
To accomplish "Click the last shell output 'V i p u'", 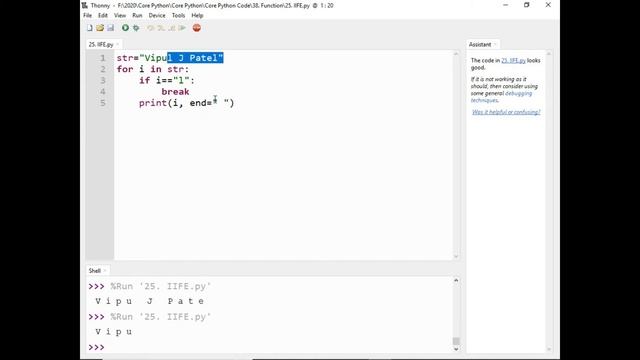I will 113,332.
